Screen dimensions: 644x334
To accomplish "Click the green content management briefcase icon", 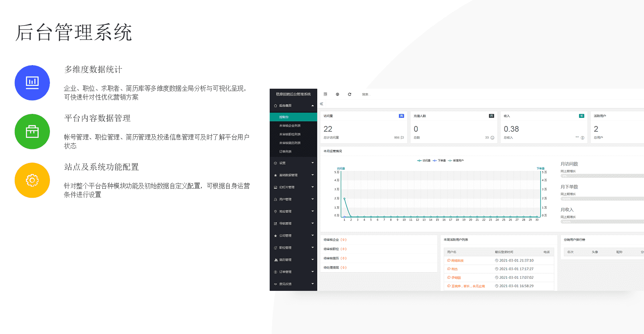I will (x=32, y=131).
